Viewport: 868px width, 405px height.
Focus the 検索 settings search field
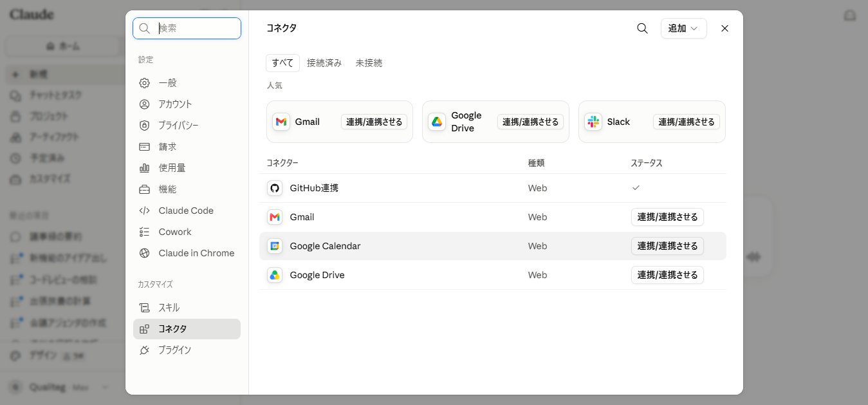click(187, 28)
